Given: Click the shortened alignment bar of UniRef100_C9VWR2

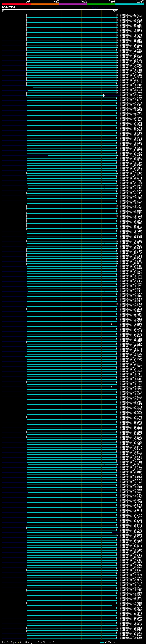Looking at the screenshot, I should pos(75,88).
